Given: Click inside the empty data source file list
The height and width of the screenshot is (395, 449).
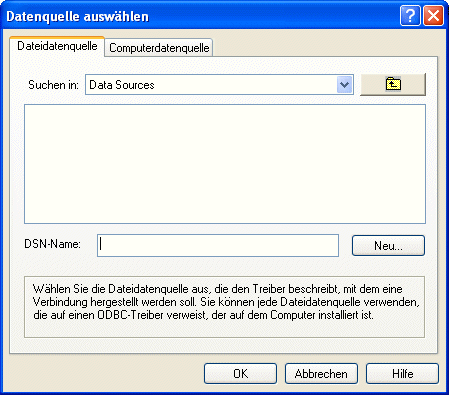Looking at the screenshot, I should (x=225, y=164).
